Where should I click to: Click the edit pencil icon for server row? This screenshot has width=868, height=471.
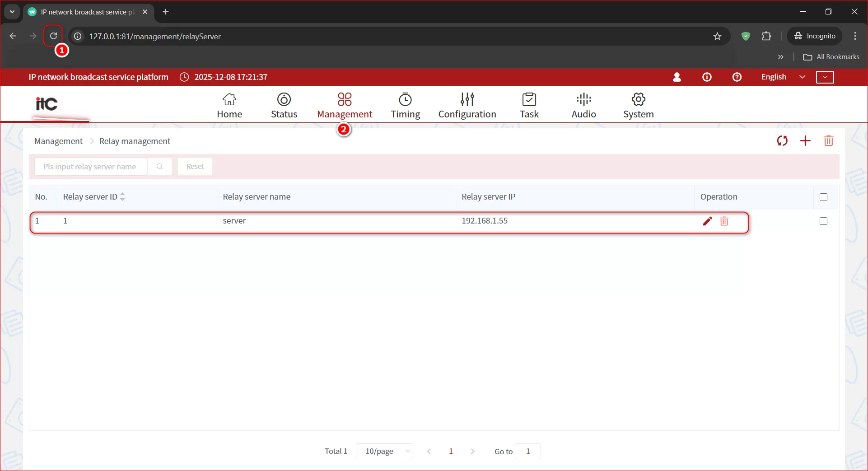(x=707, y=221)
